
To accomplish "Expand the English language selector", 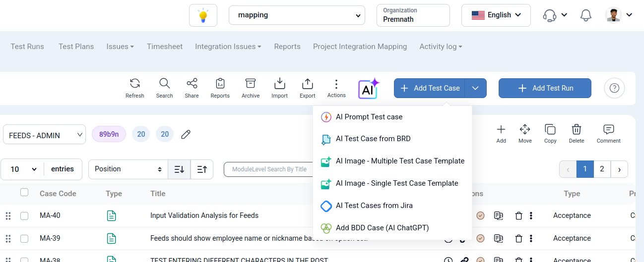I will (x=496, y=15).
